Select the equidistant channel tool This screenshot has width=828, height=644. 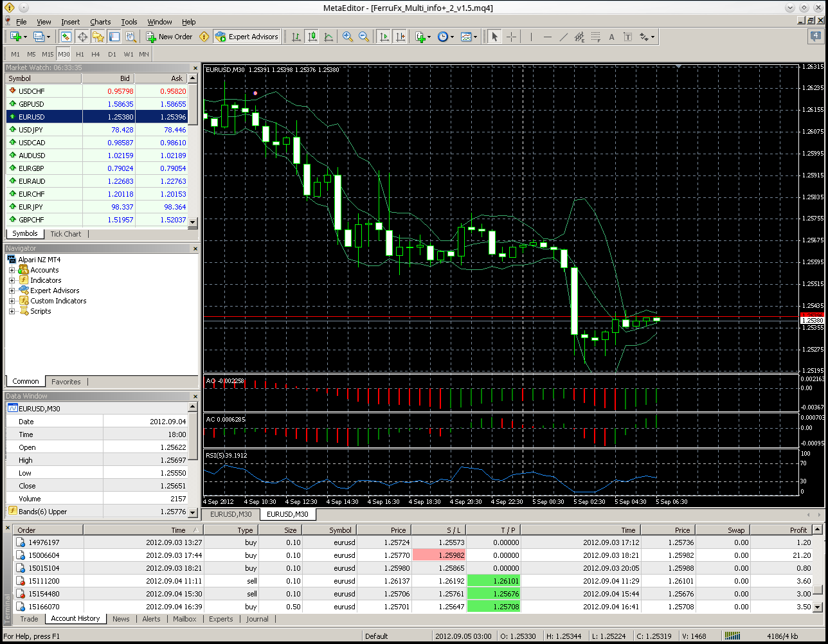point(579,37)
